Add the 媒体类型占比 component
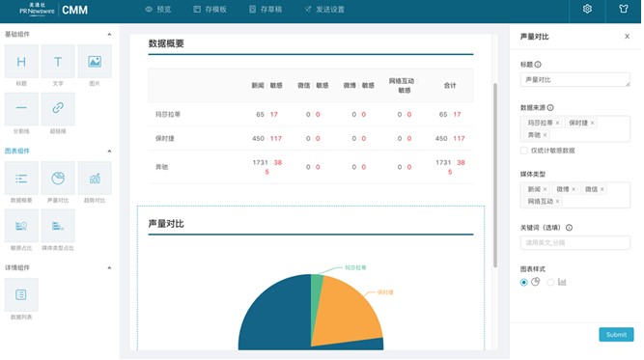644x360 pixels. pos(58,226)
